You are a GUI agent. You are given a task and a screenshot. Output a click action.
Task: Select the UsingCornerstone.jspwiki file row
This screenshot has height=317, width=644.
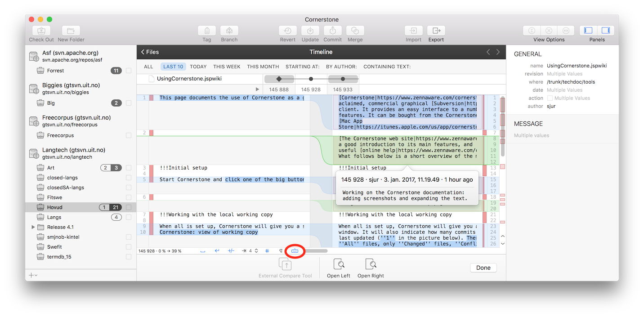pyautogui.click(x=200, y=79)
